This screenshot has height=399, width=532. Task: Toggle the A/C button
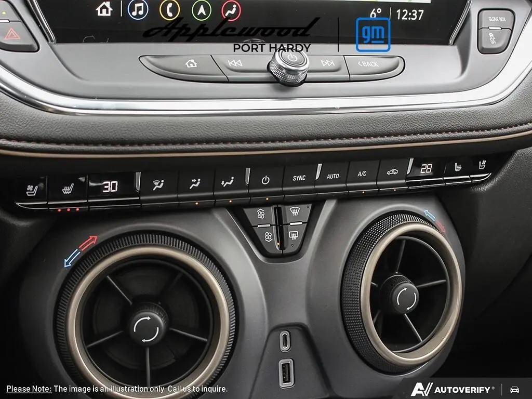(362, 175)
